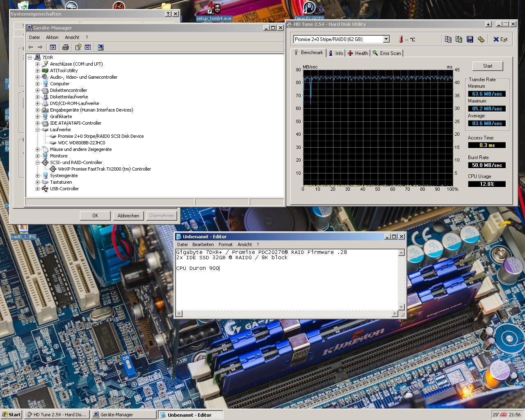Viewport: 525px width, 420px height.
Task: Select Tastaturen node in device tree
Action: (x=61, y=182)
